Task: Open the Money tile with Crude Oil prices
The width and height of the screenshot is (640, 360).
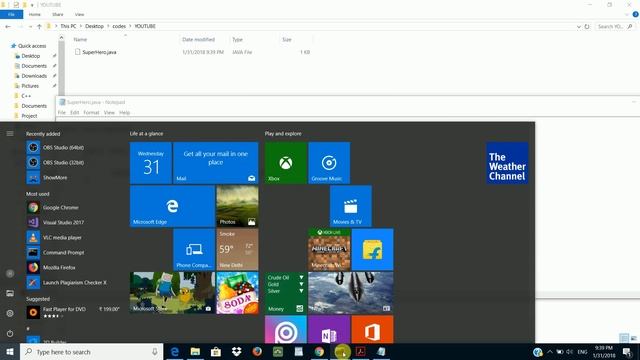Action: 286,293
